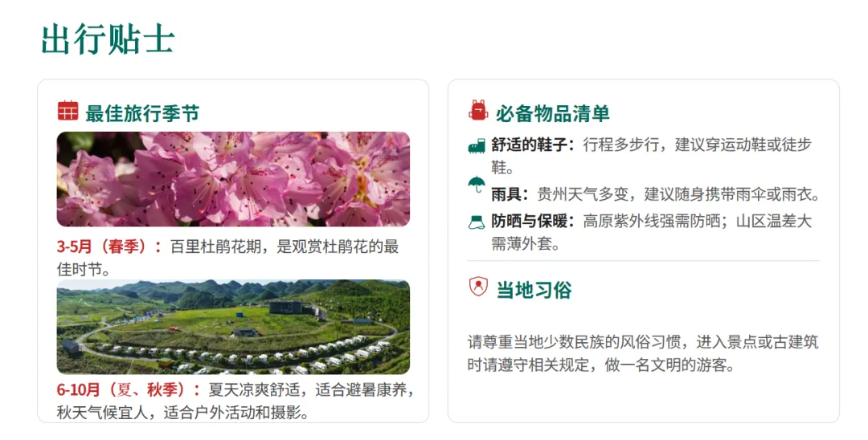Click the local customs paragraph text
Viewport: 868px width, 440px height.
tap(643, 354)
